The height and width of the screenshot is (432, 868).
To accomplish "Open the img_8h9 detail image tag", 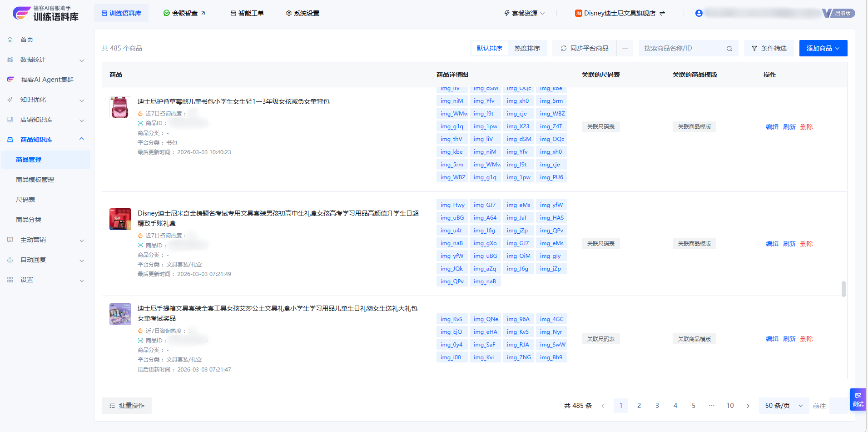I will pos(551,357).
